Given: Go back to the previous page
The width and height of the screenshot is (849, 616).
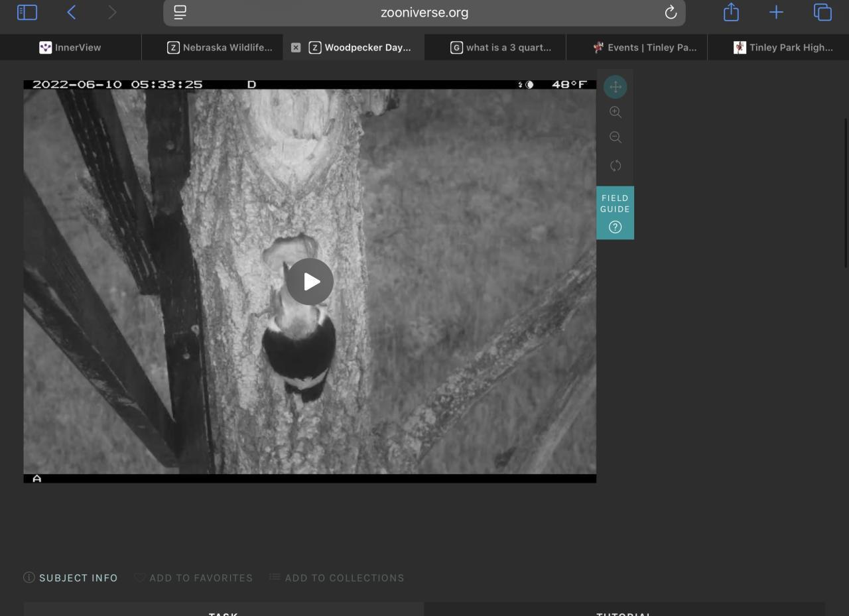Looking at the screenshot, I should 72,12.
